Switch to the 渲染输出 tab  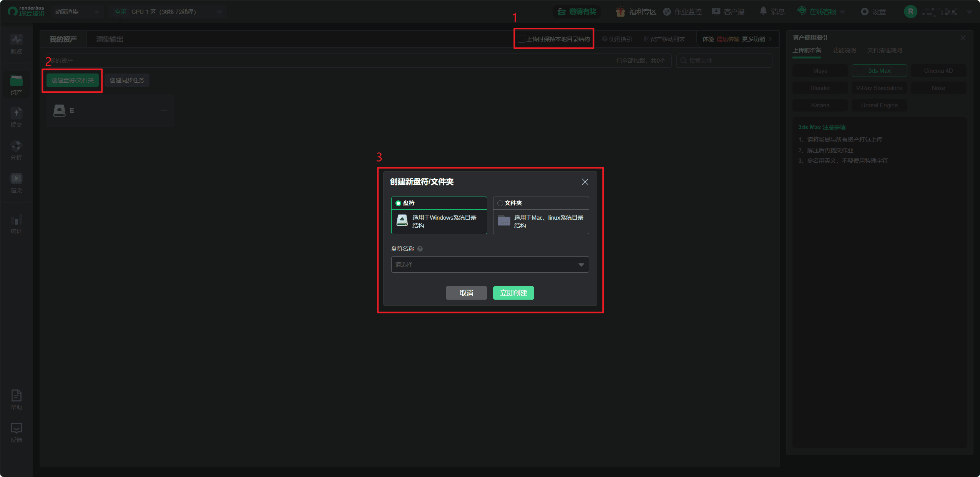coord(110,39)
